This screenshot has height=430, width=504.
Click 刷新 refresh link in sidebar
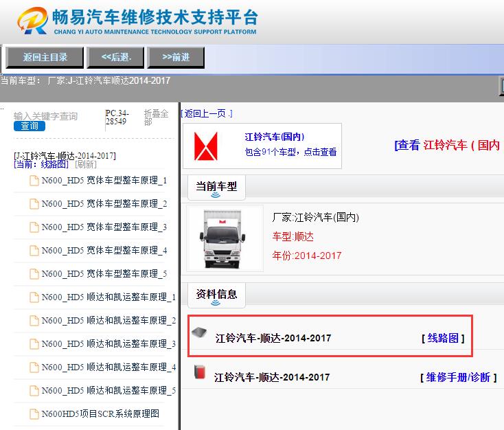pyautogui.click(x=86, y=165)
